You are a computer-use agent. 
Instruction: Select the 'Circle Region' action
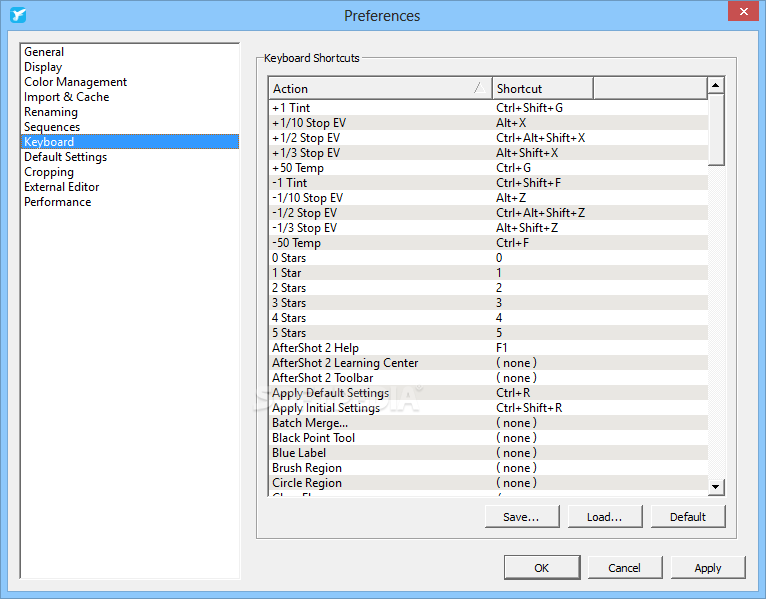click(x=489, y=483)
